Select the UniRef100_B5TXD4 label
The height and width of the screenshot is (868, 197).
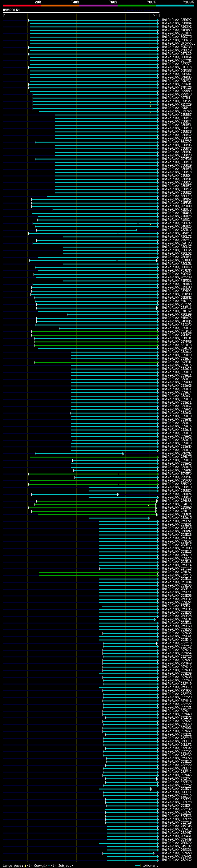(177, 582)
